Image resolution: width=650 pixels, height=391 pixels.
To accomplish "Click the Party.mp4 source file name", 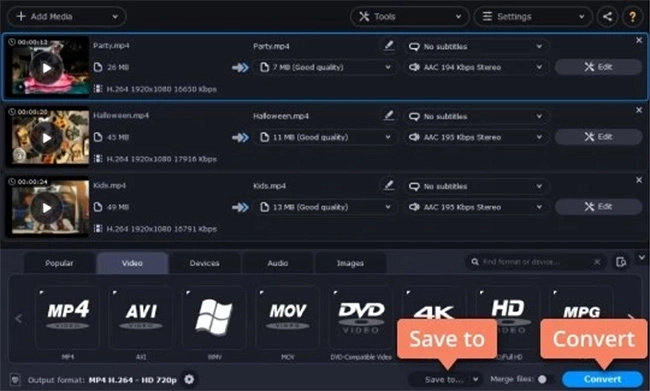I will coord(111,46).
